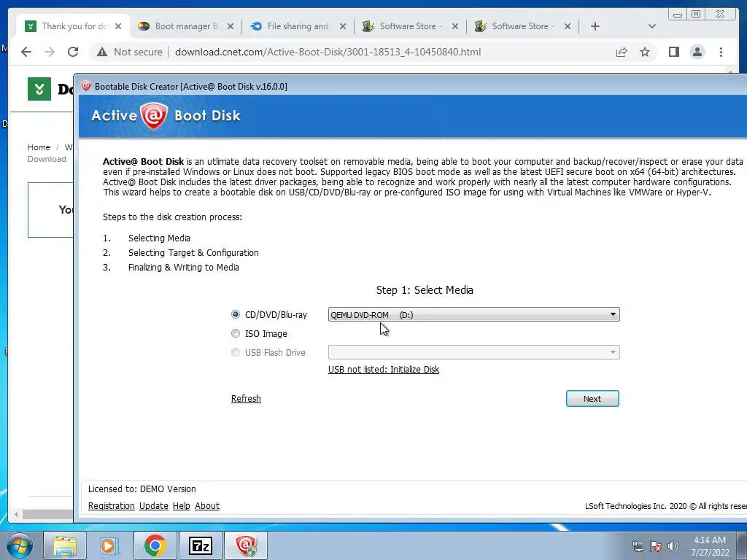
Task: Close the 'File sharing and' tab
Action: click(x=343, y=26)
